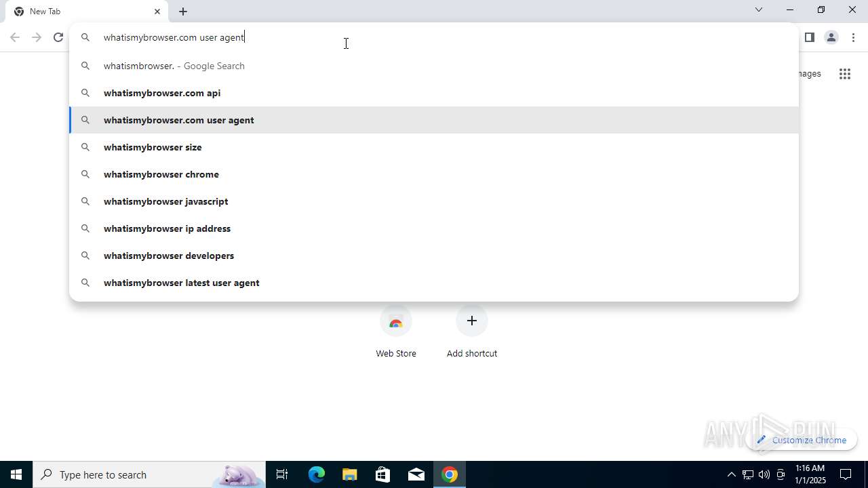This screenshot has width=868, height=488.
Task: Click the Customize Chrome button
Action: point(802,440)
